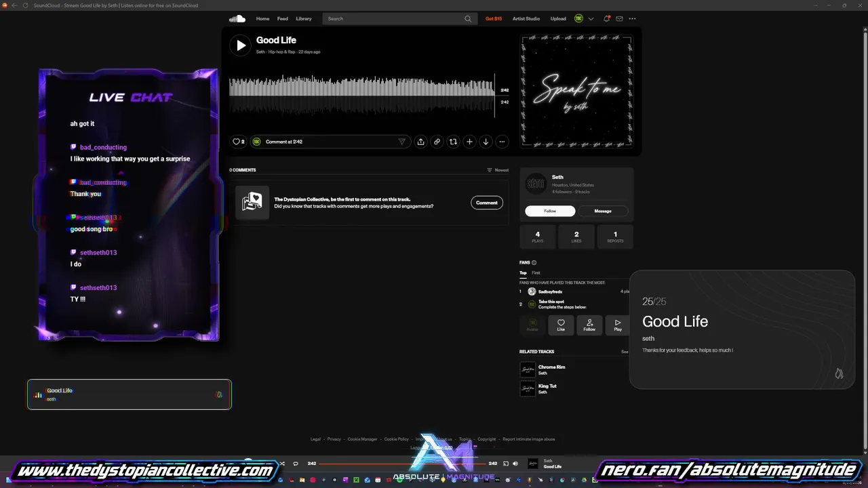This screenshot has height=488, width=868.
Task: Toggle shuffle in the bottom player
Action: tap(282, 464)
